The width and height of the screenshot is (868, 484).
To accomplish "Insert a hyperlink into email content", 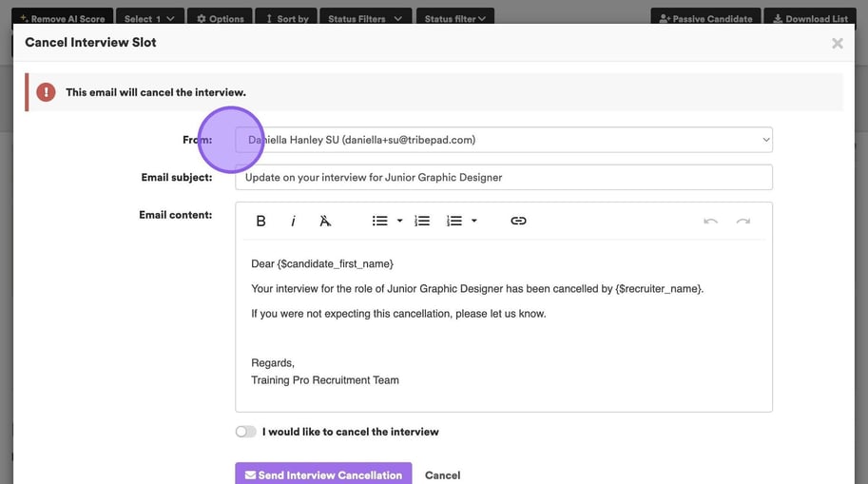I will [518, 221].
